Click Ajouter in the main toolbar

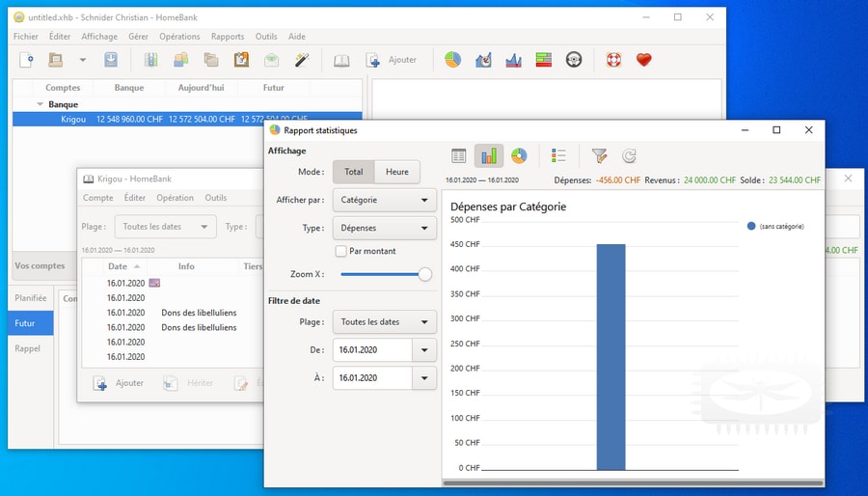[x=391, y=60]
